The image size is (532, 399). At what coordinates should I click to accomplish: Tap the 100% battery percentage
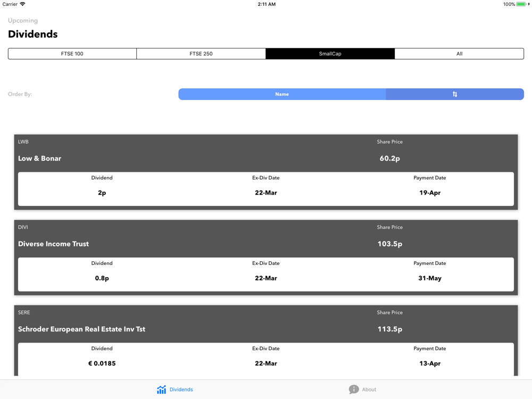(x=509, y=4)
